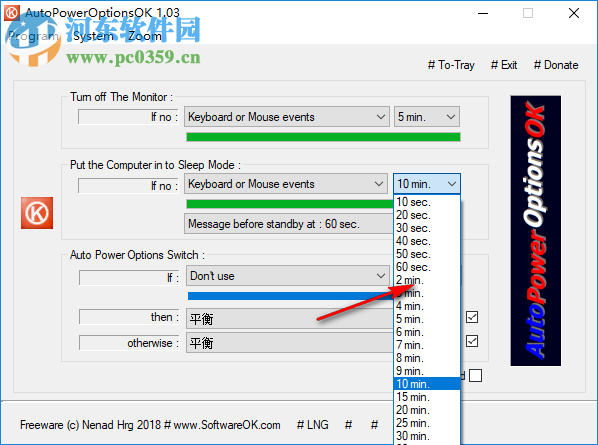Select 10 sec. from the list
The height and width of the screenshot is (445, 598).
pos(427,202)
